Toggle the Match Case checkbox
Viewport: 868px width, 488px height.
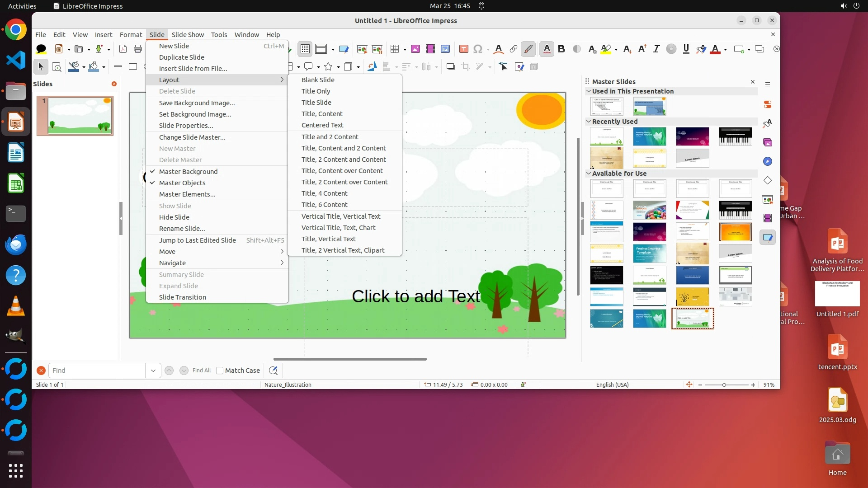pos(220,371)
